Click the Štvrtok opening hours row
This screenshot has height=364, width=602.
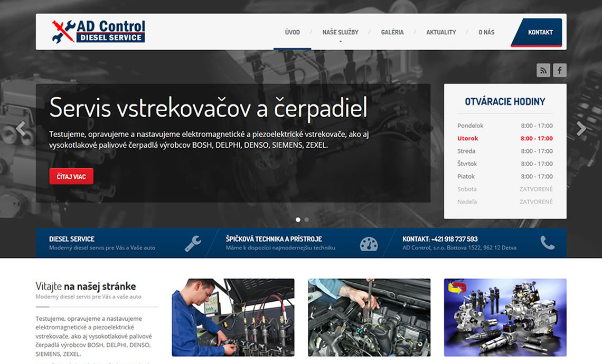505,164
